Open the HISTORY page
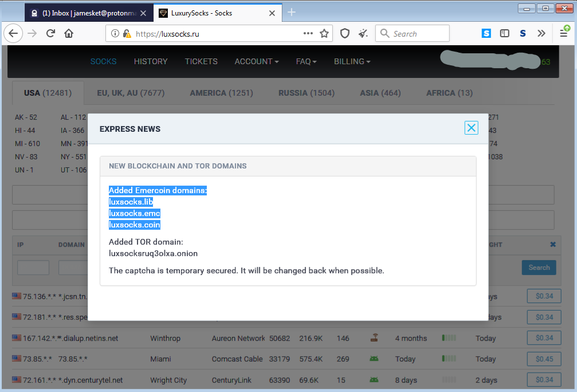This screenshot has height=392, width=577. click(151, 61)
